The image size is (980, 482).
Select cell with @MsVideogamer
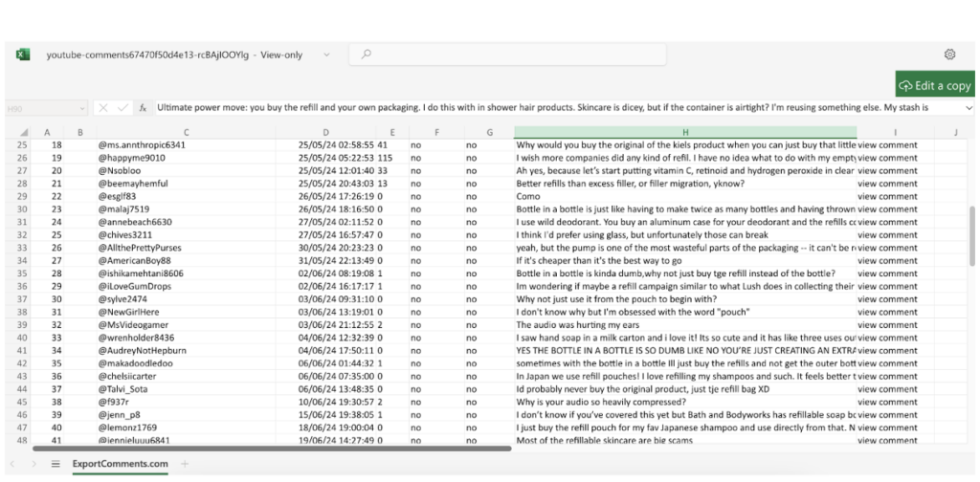[186, 324]
